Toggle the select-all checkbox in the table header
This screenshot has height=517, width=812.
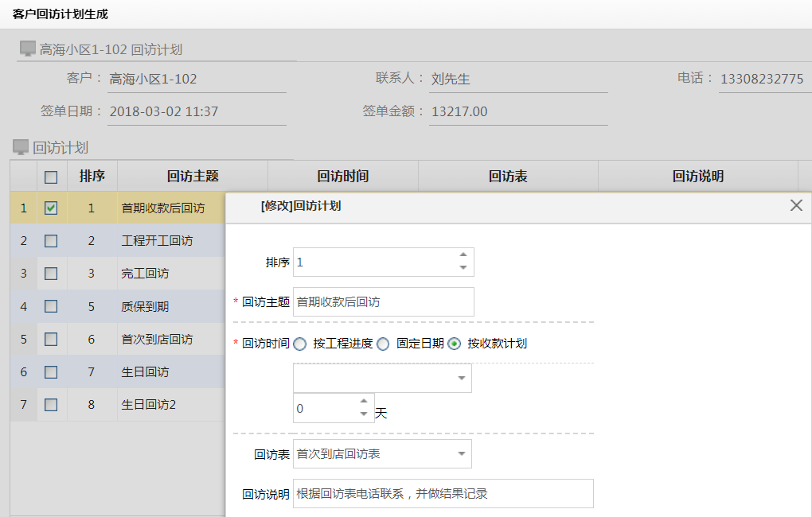[51, 175]
